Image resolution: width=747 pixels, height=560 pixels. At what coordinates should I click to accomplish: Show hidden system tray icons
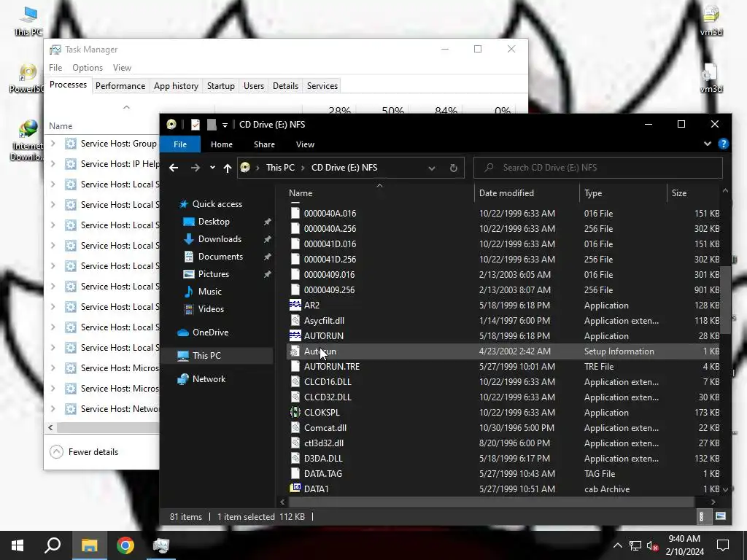617,545
